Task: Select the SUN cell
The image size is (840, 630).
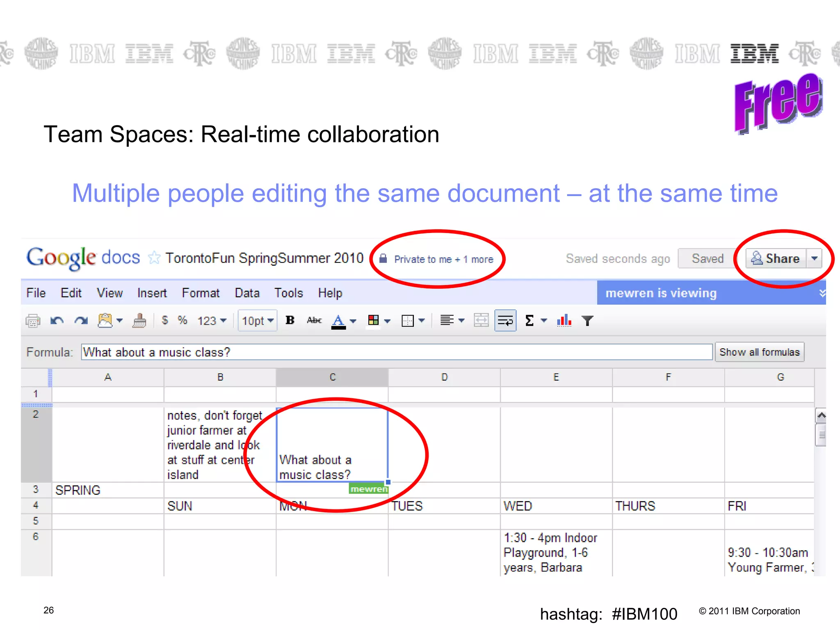Action: pos(220,506)
